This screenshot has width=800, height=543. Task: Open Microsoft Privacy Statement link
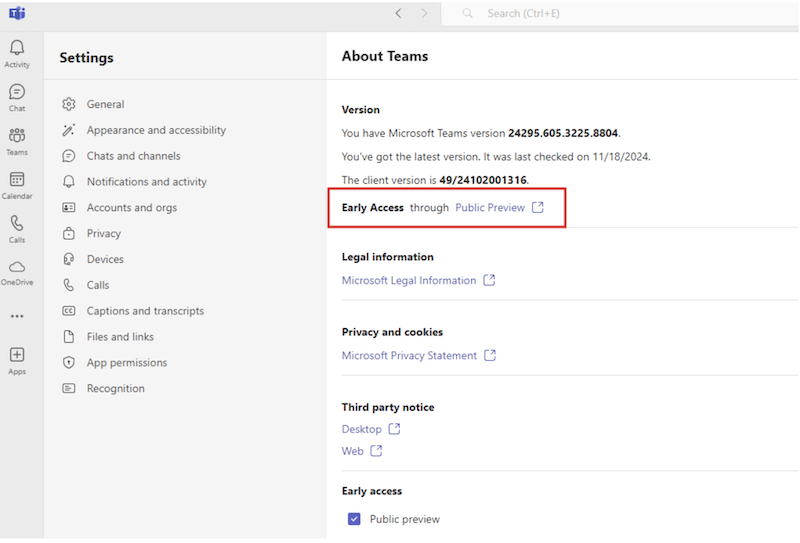pos(409,356)
